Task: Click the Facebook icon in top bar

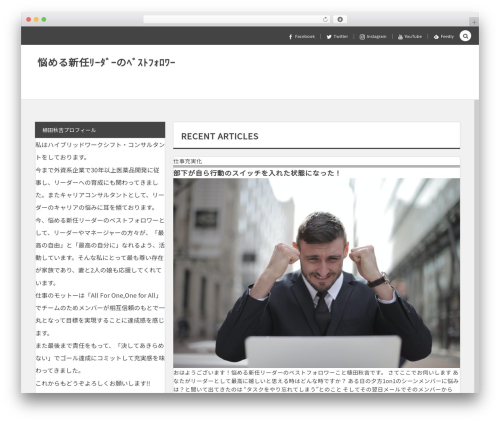Action: click(x=290, y=37)
